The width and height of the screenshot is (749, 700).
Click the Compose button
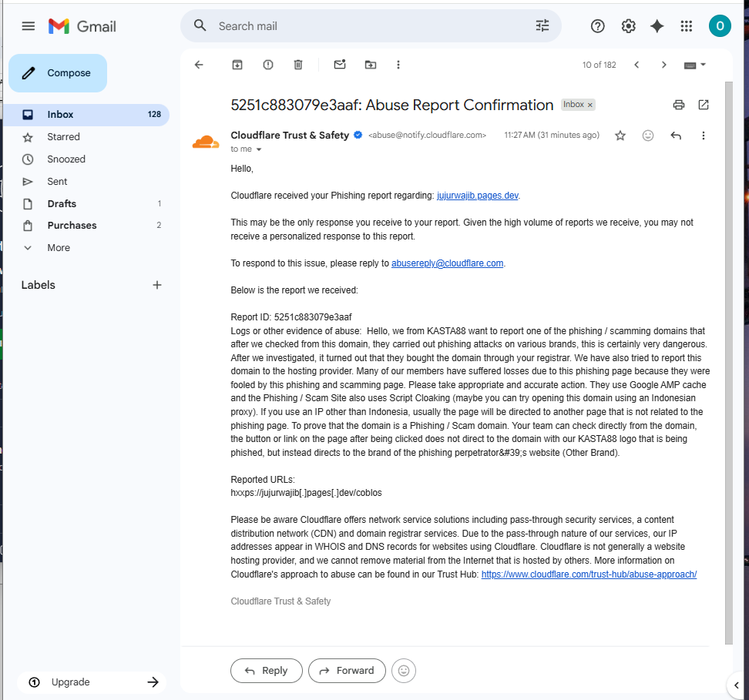click(58, 73)
